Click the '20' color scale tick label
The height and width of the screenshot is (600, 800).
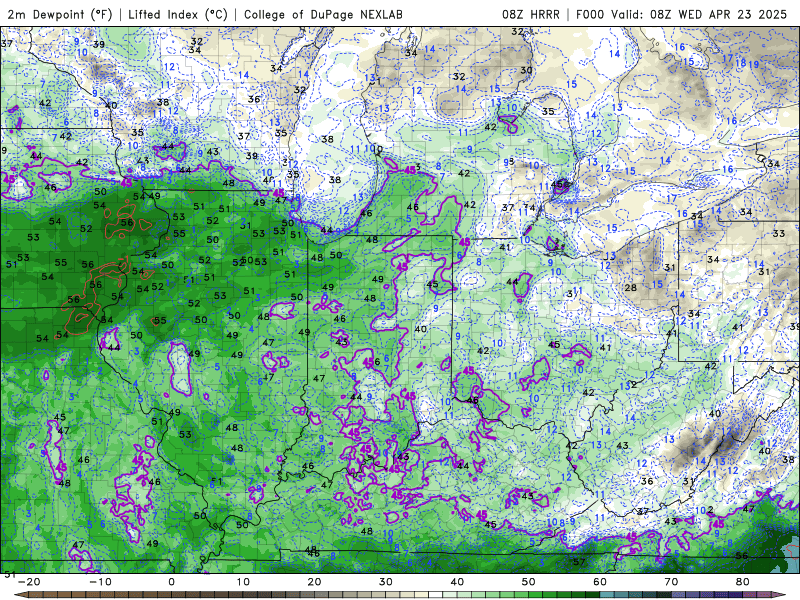(314, 582)
